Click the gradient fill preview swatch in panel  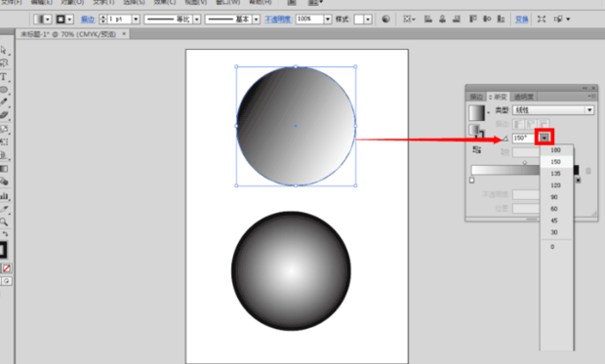(x=477, y=112)
